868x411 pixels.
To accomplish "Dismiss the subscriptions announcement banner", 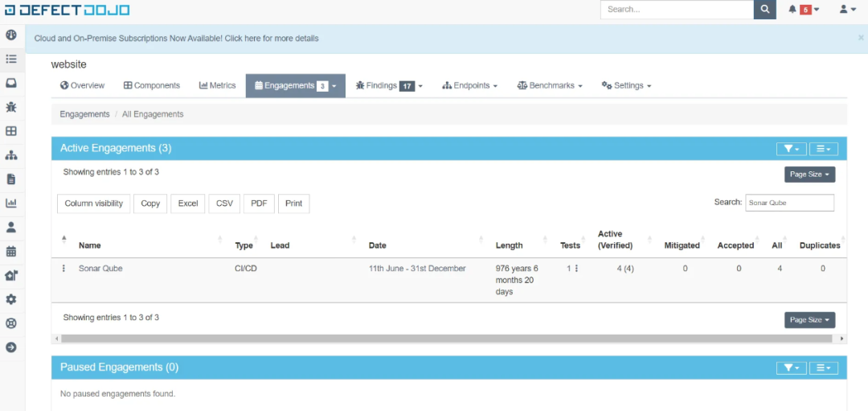I will click(x=861, y=38).
